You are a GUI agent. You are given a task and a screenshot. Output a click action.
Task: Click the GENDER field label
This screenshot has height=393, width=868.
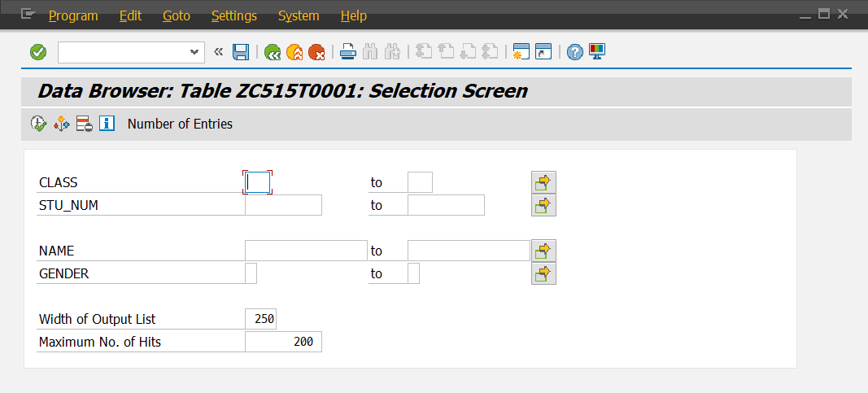pyautogui.click(x=63, y=273)
